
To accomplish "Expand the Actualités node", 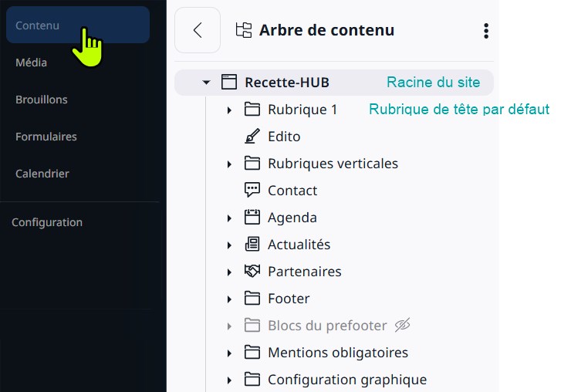I will pos(229,245).
